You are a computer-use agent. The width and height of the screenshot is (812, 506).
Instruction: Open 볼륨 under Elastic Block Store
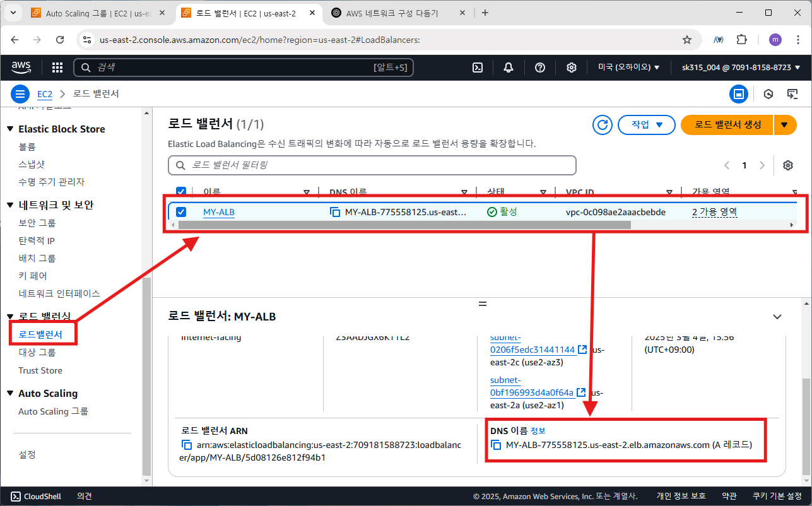click(27, 146)
